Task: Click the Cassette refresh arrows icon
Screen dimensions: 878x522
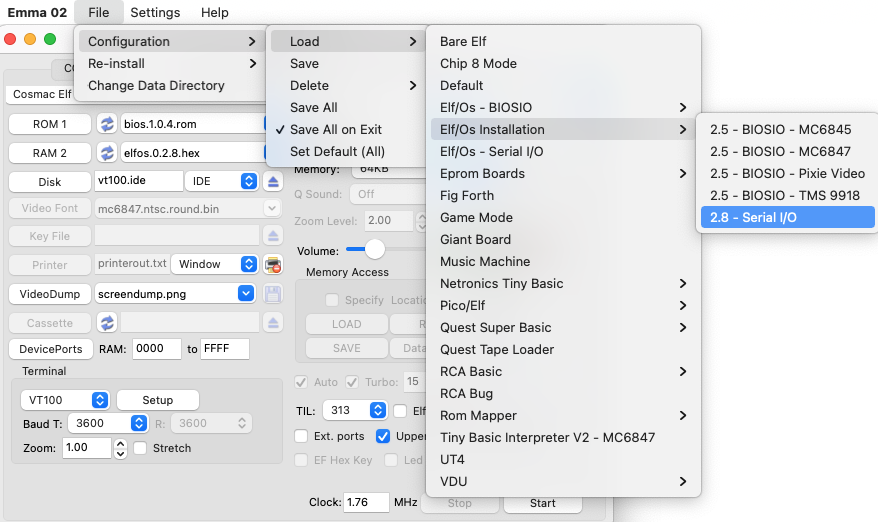Action: click(x=106, y=323)
